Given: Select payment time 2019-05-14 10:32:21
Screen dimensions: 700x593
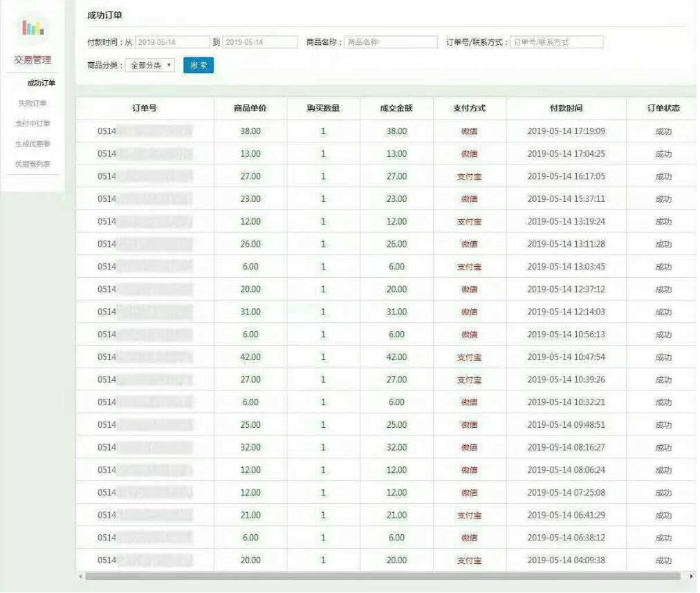Looking at the screenshot, I should click(566, 402).
